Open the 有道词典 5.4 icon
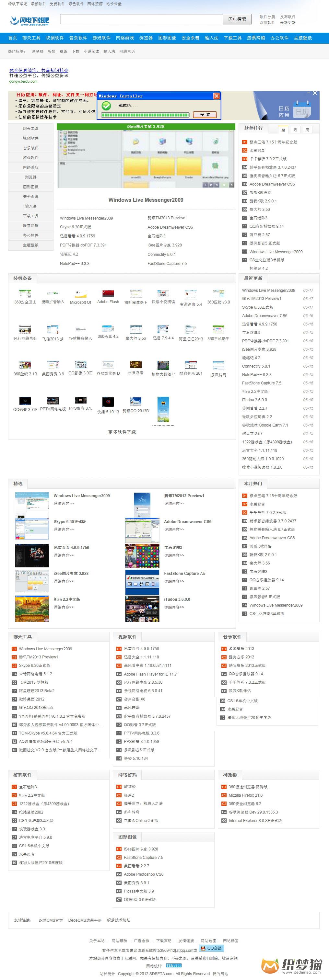Screen dimensions: 329x980 tap(191, 295)
